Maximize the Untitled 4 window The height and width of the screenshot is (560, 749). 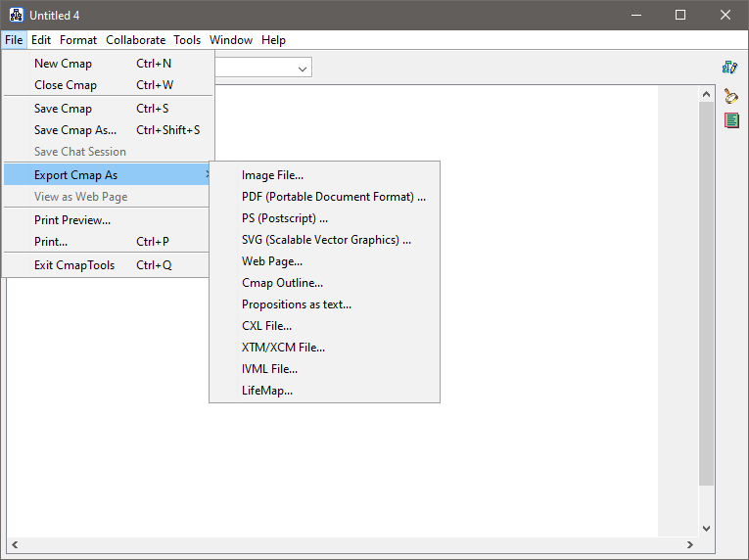pos(680,15)
